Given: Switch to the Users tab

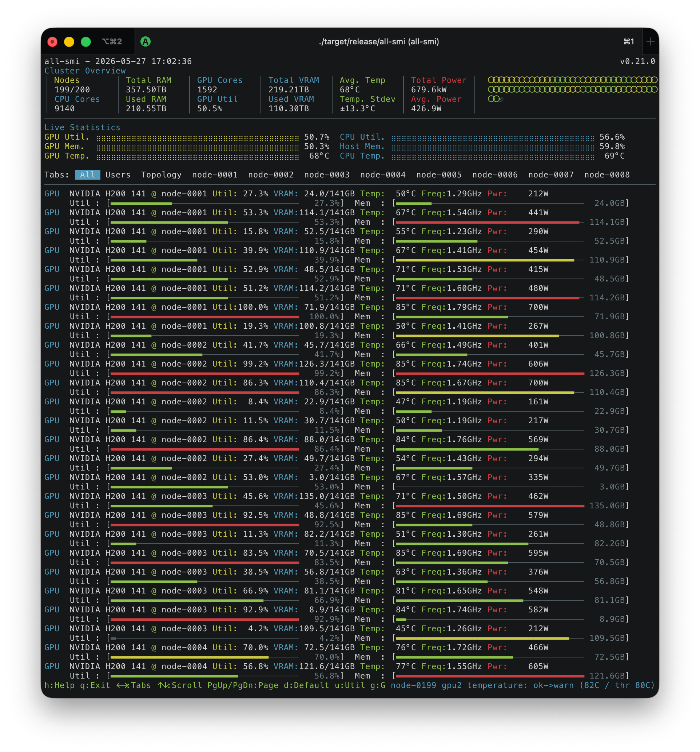Looking at the screenshot, I should click(118, 175).
